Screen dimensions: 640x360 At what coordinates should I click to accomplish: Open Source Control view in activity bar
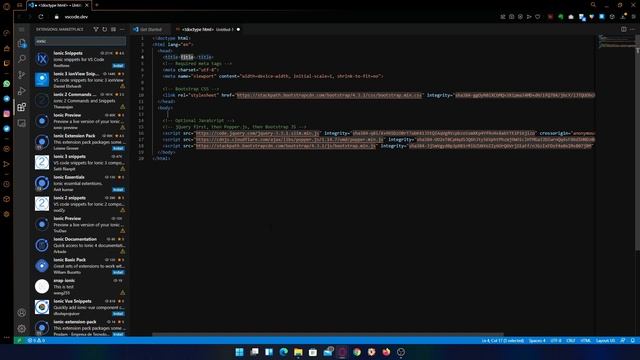pyautogui.click(x=22, y=75)
